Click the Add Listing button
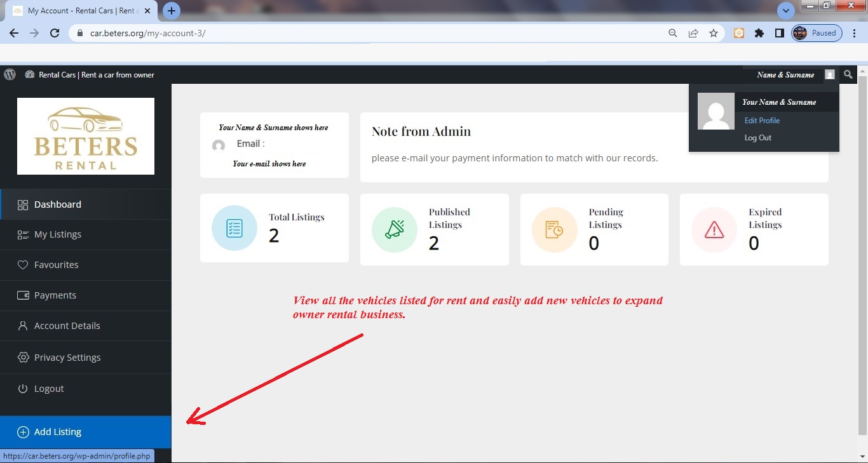Viewport: 868px width, 463px height. (x=86, y=432)
